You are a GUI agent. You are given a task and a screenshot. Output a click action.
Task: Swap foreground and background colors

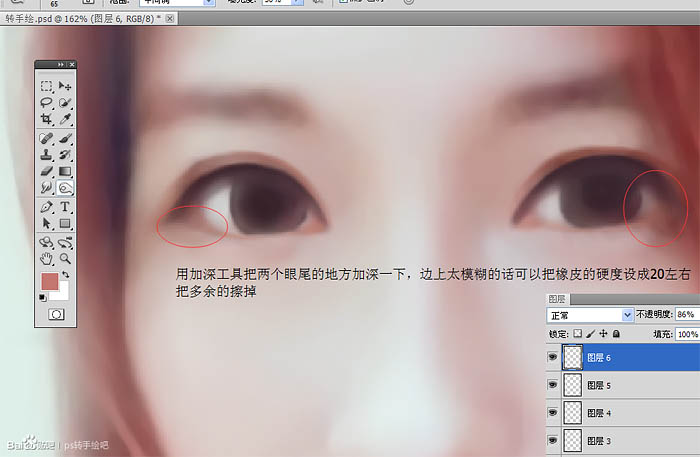[x=66, y=274]
